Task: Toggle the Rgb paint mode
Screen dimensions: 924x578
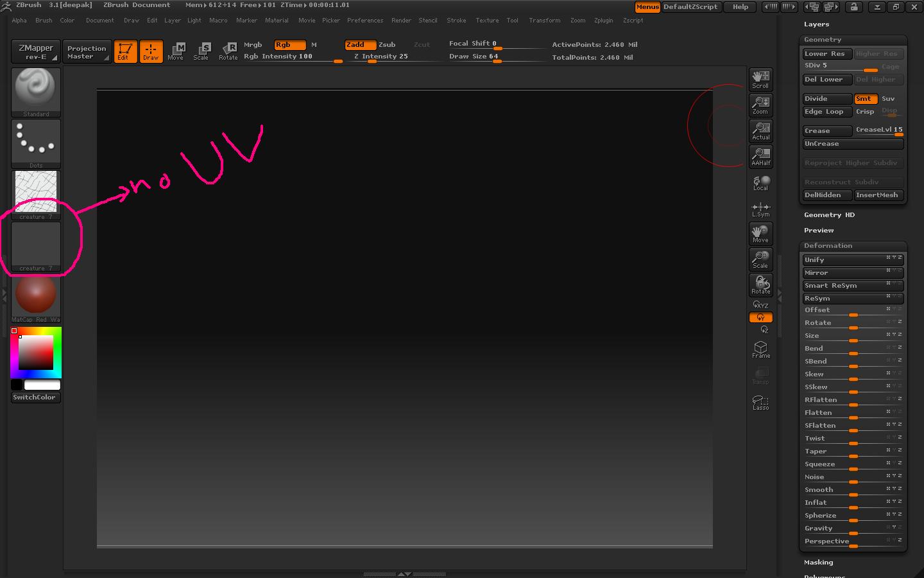Action: pos(289,45)
